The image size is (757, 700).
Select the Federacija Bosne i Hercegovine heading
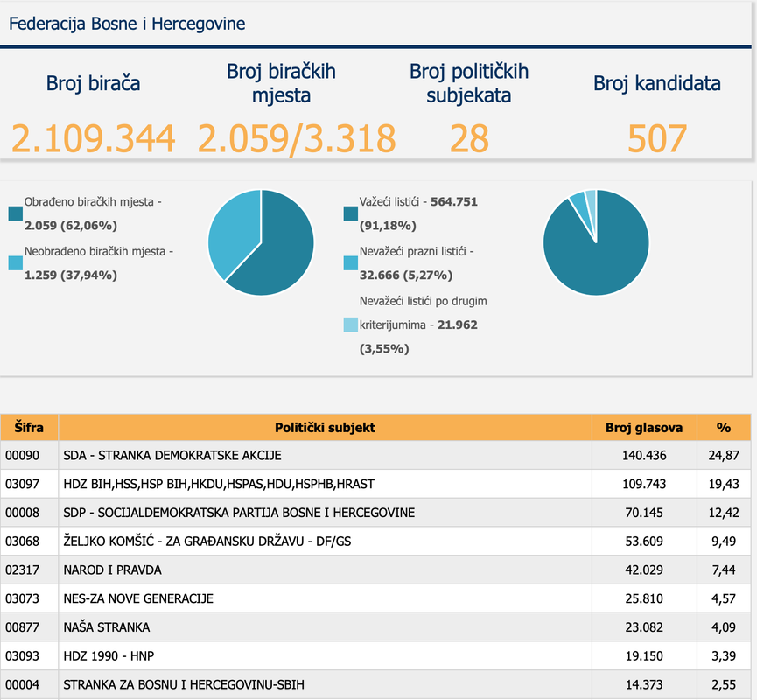(x=127, y=24)
